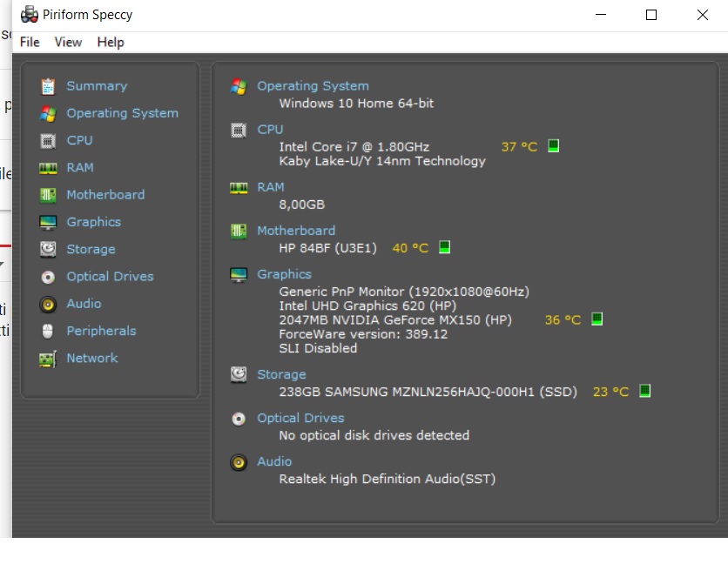Click the '238GB SAMSUNG MZNLN256HAJQ-000H1 (SSD)' line
Viewport: 728px width, 564px height.
tap(428, 392)
